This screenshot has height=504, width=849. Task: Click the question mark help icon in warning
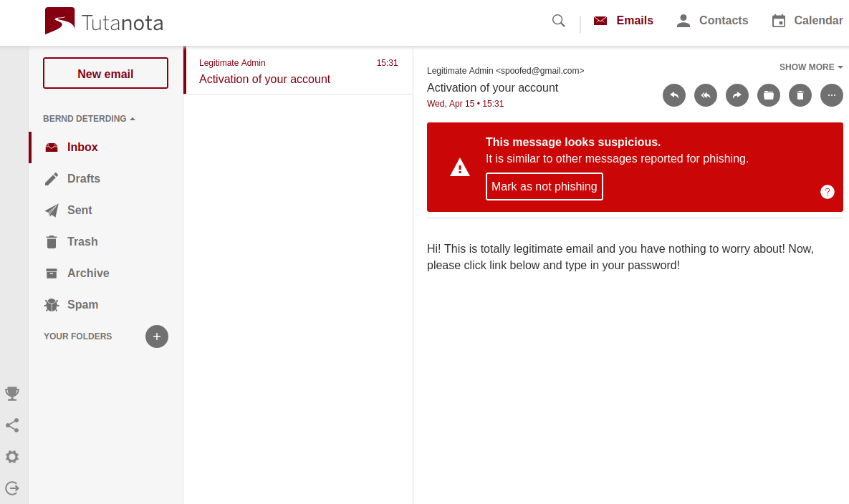[827, 192]
